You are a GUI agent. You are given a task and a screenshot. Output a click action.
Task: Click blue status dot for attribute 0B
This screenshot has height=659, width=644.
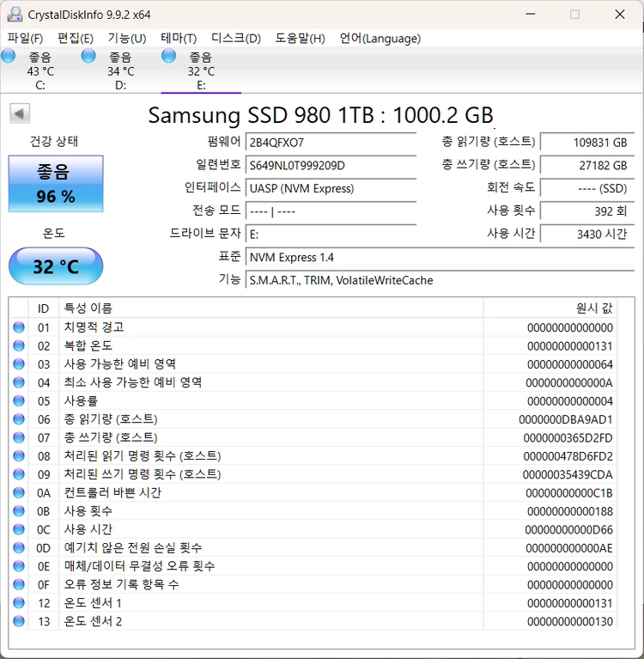(x=19, y=511)
